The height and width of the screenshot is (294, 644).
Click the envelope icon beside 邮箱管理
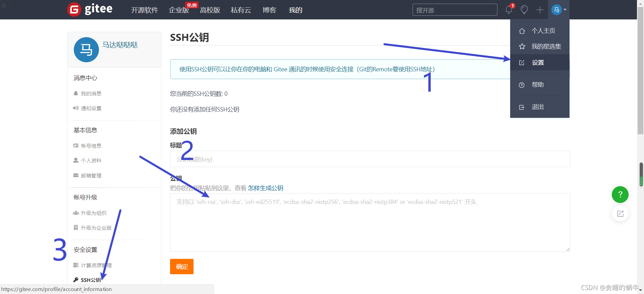pyautogui.click(x=76, y=175)
